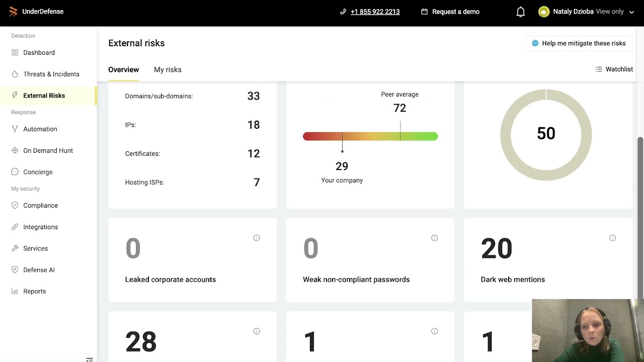This screenshot has height=362, width=644.
Task: Click the Reports document icon
Action: [x=15, y=291]
